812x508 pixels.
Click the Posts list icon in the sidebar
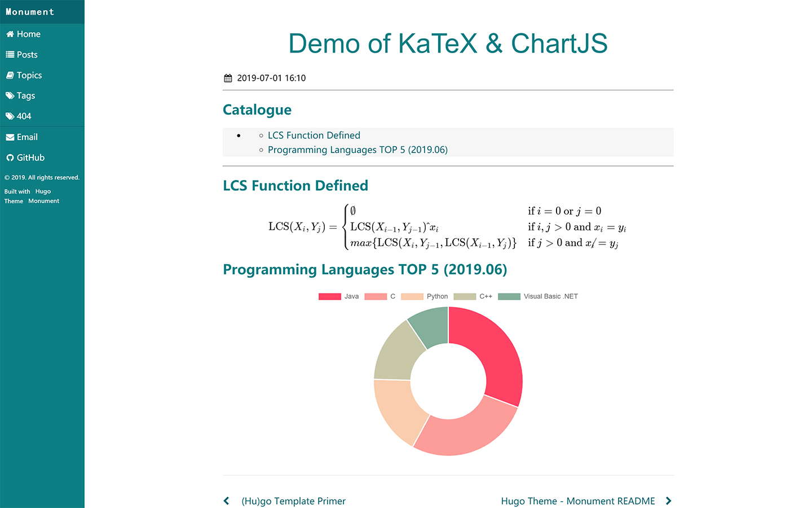click(x=10, y=55)
